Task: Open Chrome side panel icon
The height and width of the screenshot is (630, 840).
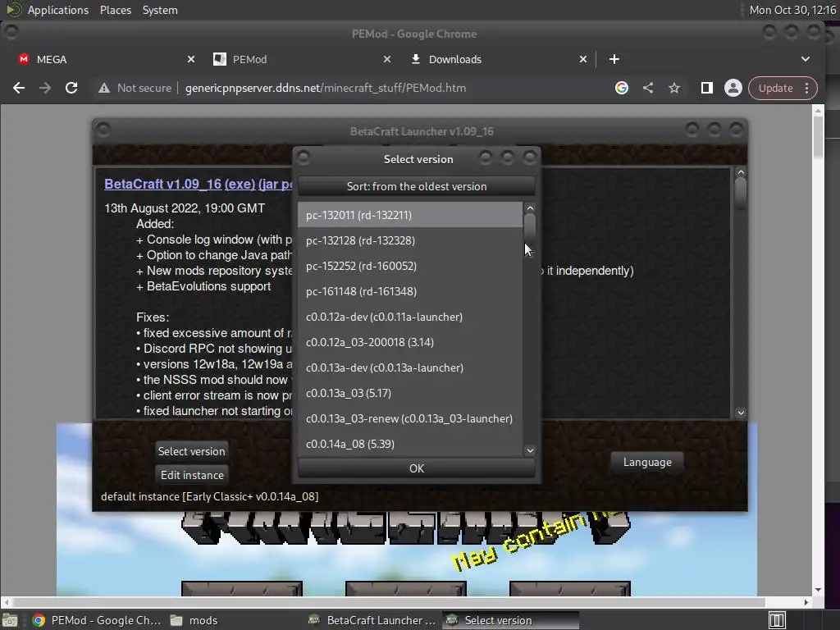Action: click(706, 88)
